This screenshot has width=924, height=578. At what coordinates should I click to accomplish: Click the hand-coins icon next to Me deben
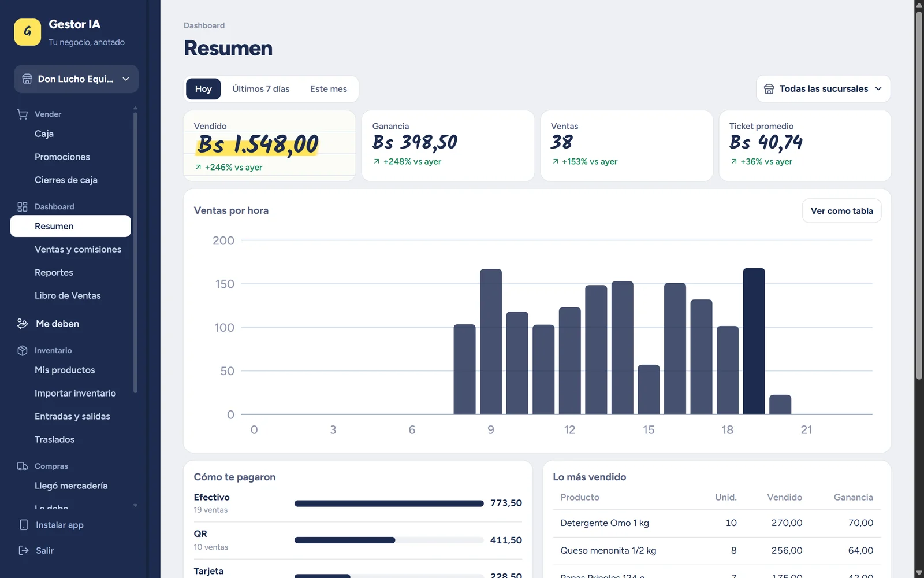[23, 324]
